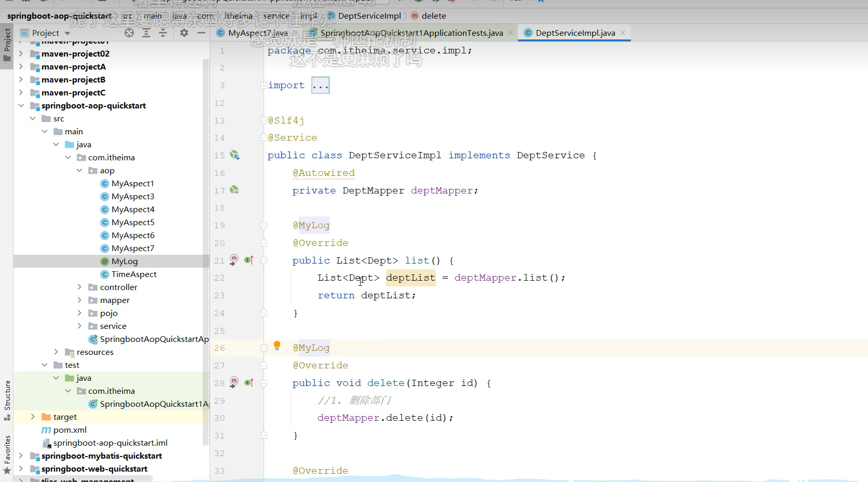Screen dimensions: 868x482
Task: Expand maven-project02 module
Action: point(21,53)
